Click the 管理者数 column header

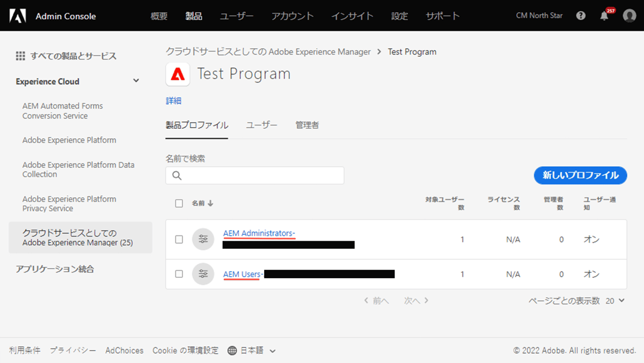(x=553, y=203)
